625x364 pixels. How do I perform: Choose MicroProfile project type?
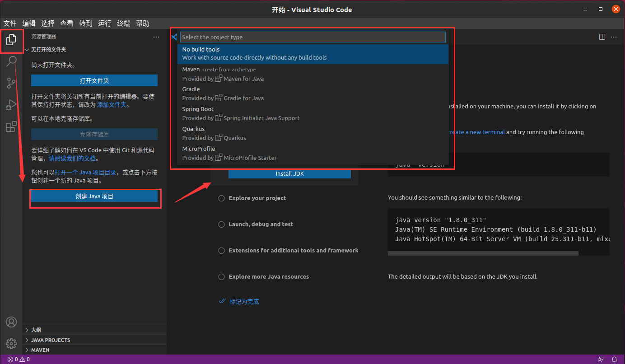coord(313,153)
